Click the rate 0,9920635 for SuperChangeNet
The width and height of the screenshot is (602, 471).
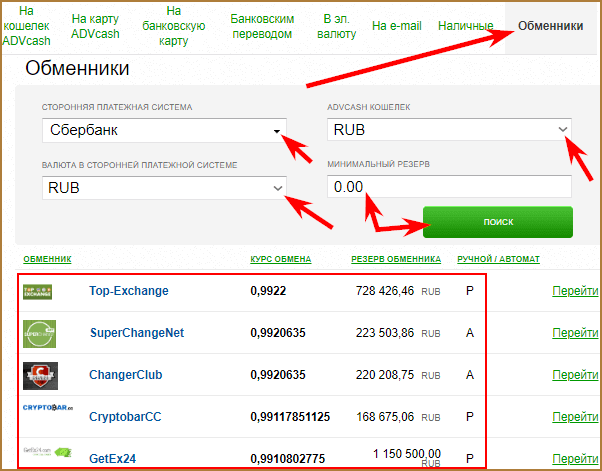pos(278,333)
